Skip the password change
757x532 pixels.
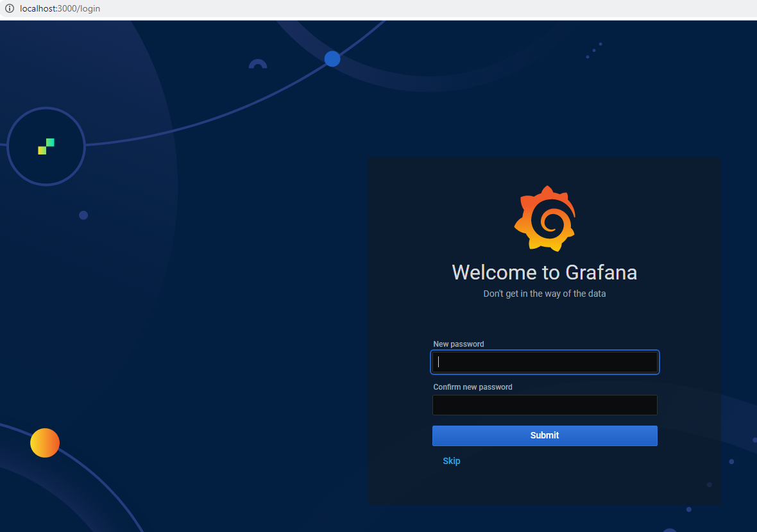click(x=452, y=461)
